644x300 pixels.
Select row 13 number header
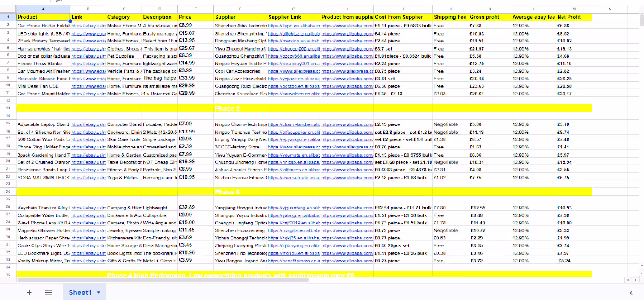(8, 108)
